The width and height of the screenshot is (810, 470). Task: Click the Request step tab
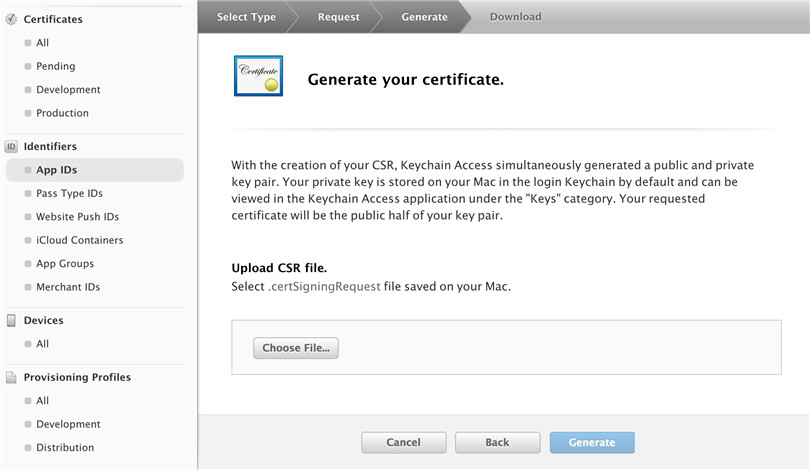pyautogui.click(x=338, y=17)
